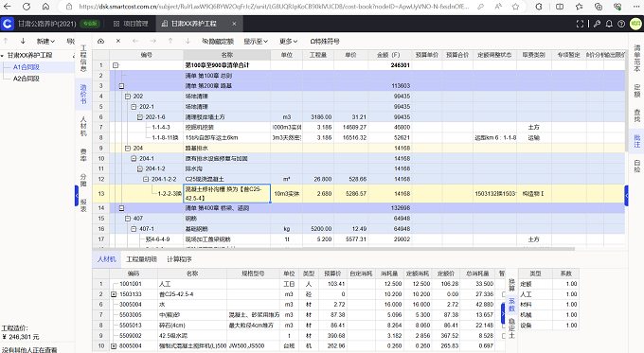The image size is (644, 353).
Task: Click the key icon in dark header
Action: click(597, 24)
